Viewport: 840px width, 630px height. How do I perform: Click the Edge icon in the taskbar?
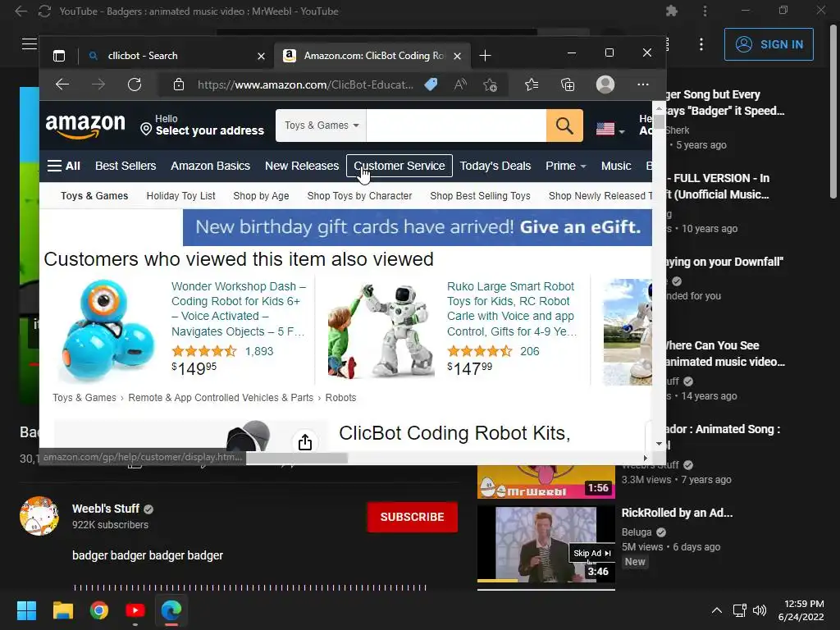[171, 610]
